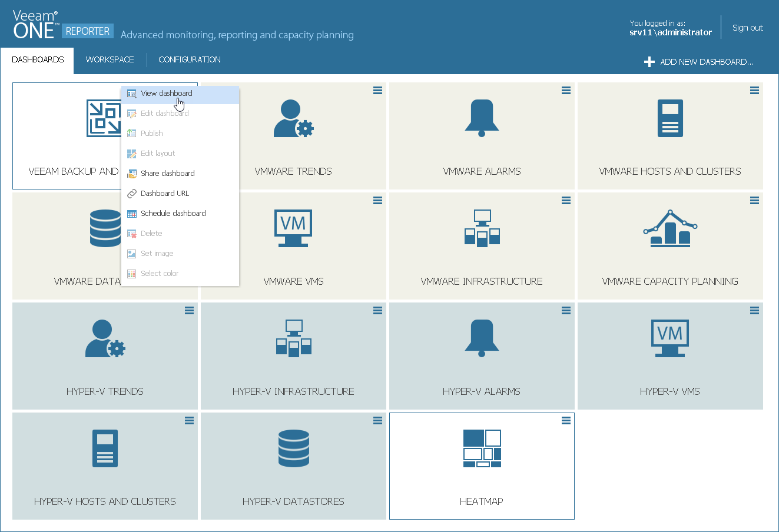Choose View dashboard from the context menu

click(x=180, y=94)
